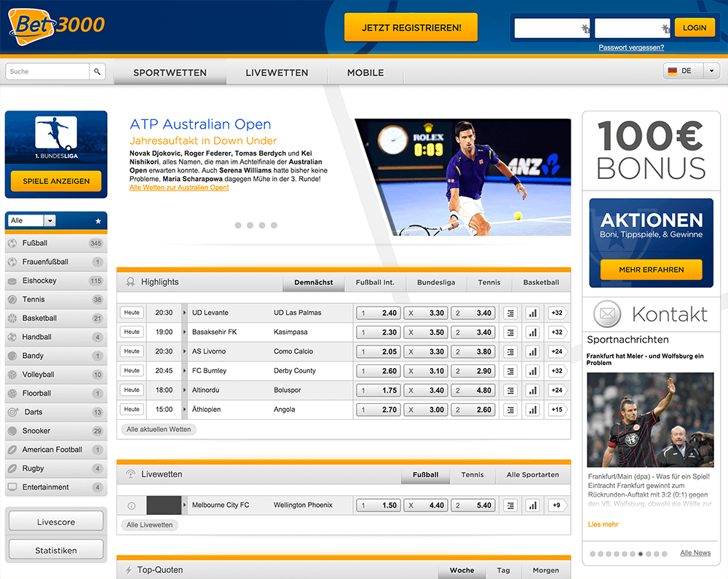Open statistics icon for UD Levante match
This screenshot has width=728, height=579.
[x=533, y=314]
